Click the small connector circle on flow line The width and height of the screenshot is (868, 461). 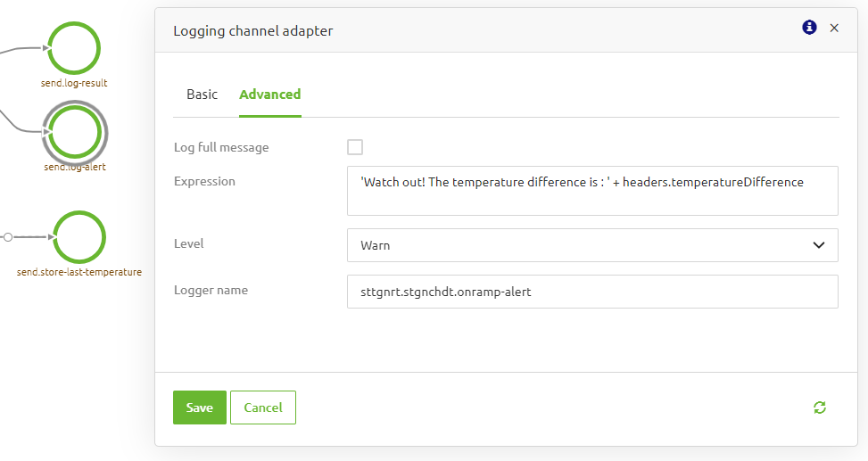pos(8,237)
